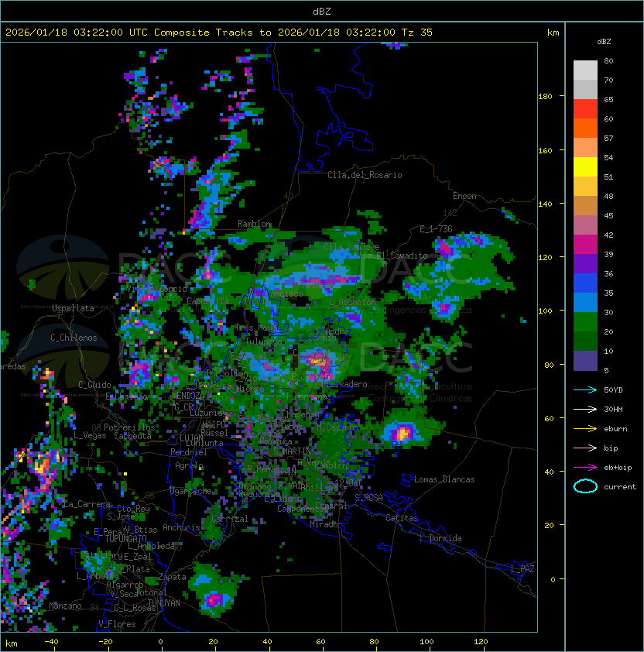The image size is (644, 652).
Task: Click the 'Cacheuta' place label
Action: click(x=132, y=436)
